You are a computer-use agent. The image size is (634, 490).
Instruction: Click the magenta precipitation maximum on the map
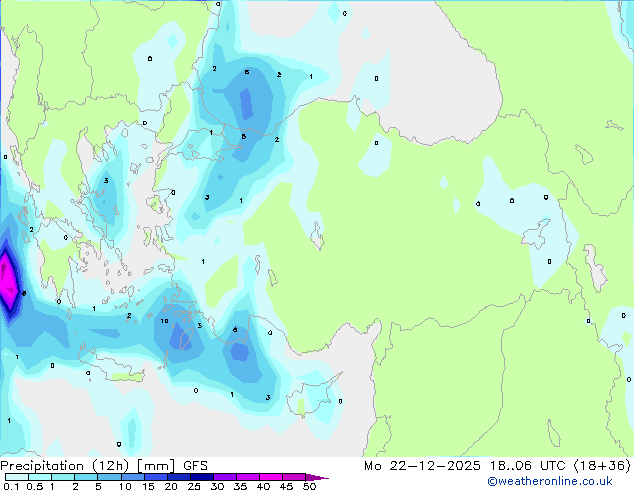click(7, 281)
